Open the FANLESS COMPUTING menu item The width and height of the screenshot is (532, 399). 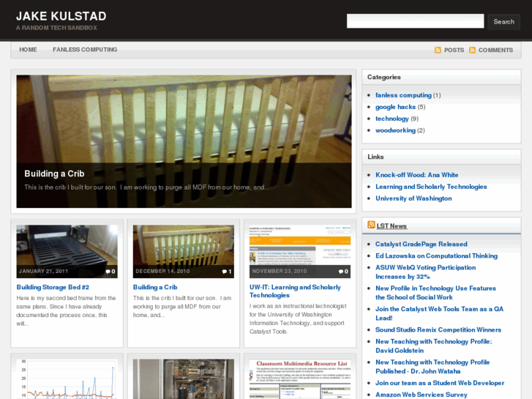click(x=85, y=50)
